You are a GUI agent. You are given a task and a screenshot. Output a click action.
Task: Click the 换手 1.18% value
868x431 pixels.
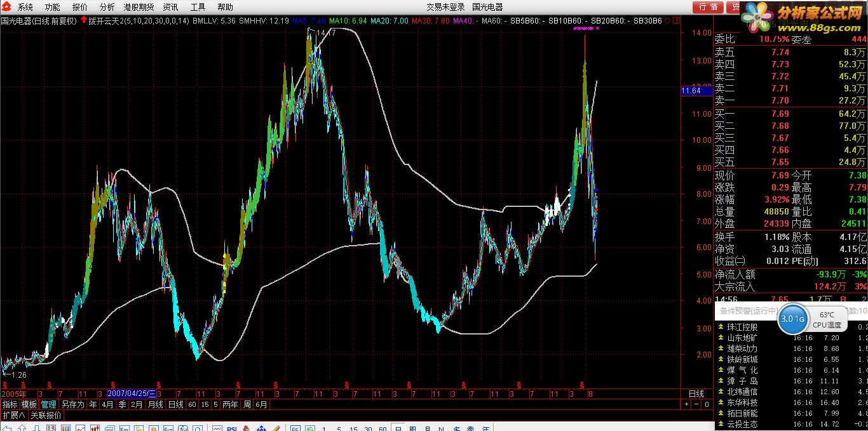776,237
